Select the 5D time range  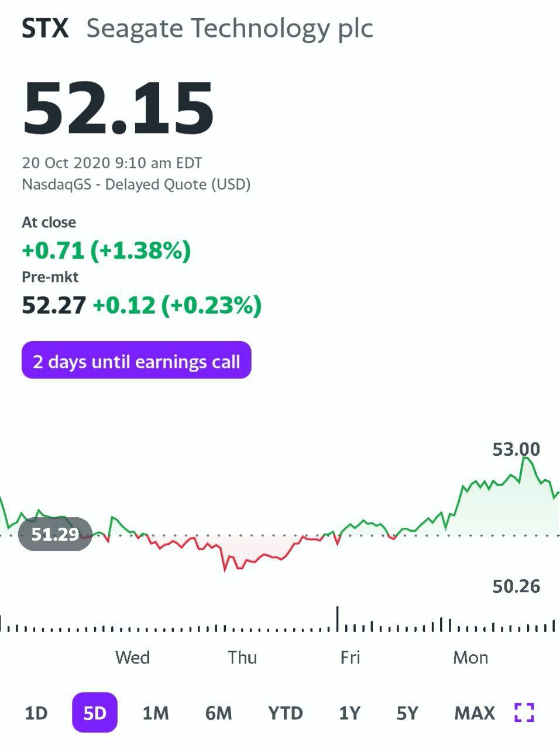95,713
